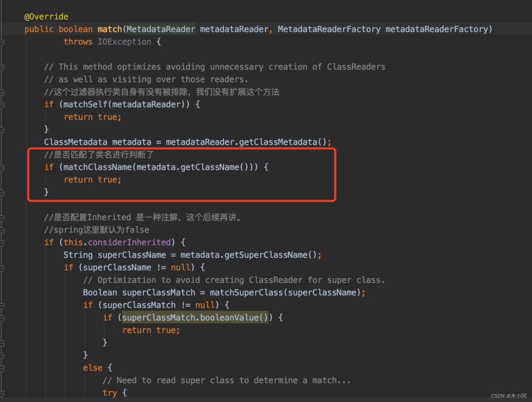Screen dimensions: 532x402
Task: Collapse the 'if (superClassMatch.booleanValue())' block
Action: [2, 318]
